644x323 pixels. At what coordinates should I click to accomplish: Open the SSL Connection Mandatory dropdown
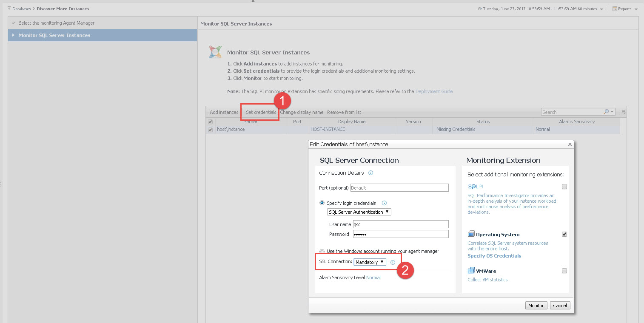(370, 262)
